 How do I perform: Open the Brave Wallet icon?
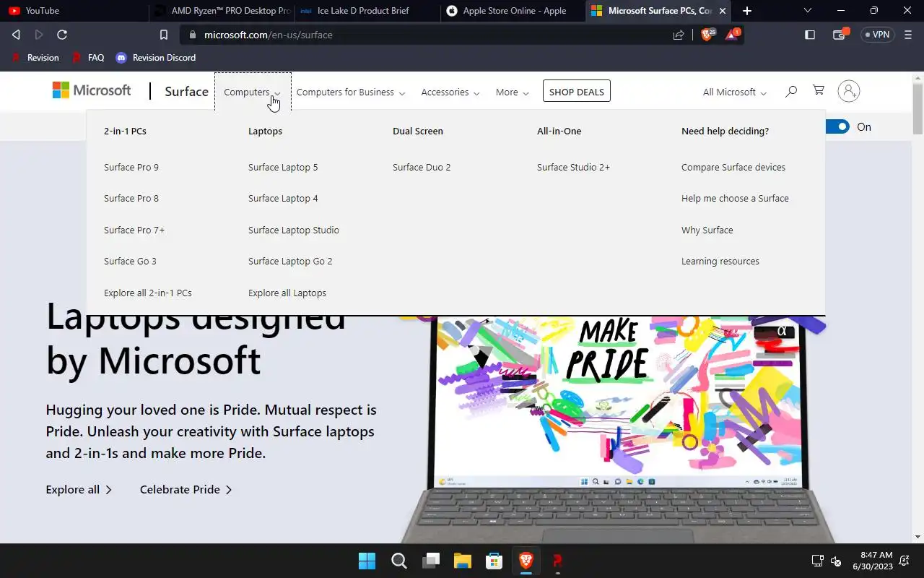click(840, 34)
